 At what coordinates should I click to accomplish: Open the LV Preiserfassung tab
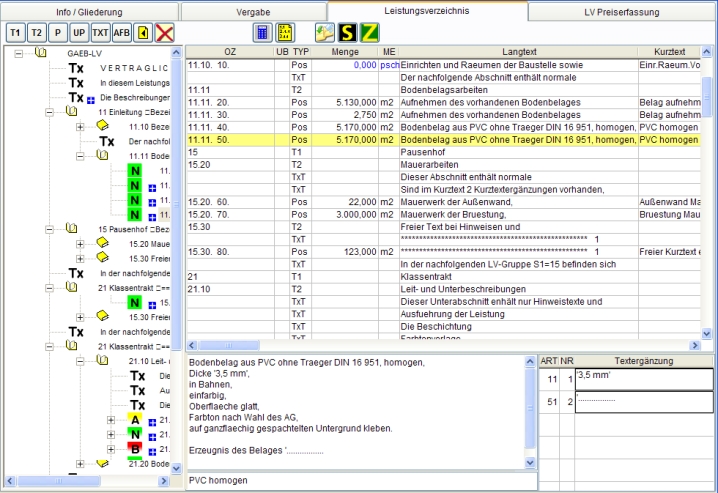622,9
